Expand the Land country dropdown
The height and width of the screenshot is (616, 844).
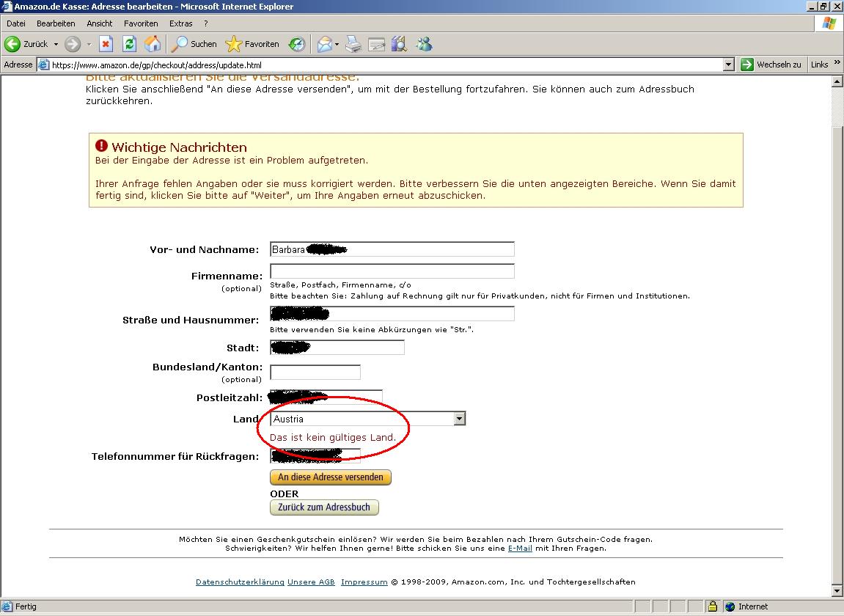[x=459, y=419]
